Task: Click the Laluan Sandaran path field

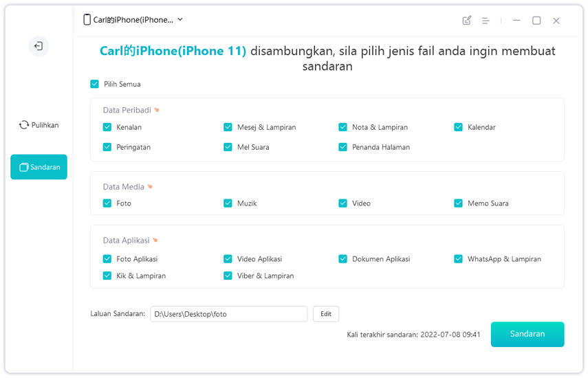Action: tap(228, 314)
